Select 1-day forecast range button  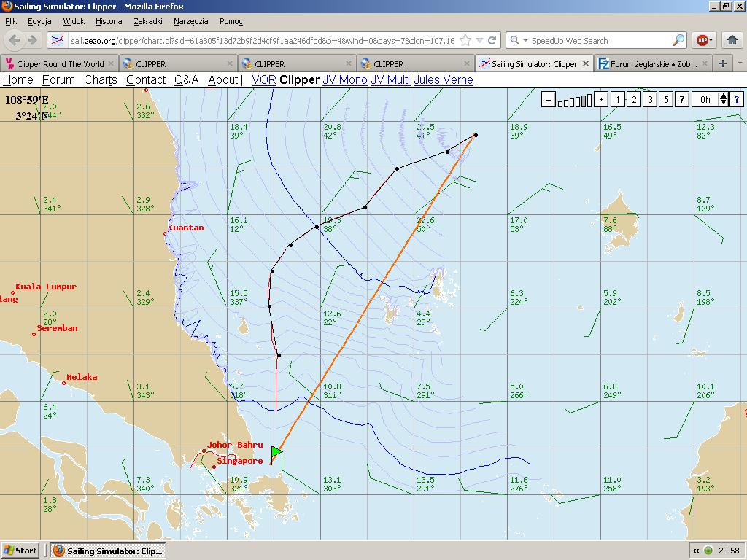coord(617,100)
